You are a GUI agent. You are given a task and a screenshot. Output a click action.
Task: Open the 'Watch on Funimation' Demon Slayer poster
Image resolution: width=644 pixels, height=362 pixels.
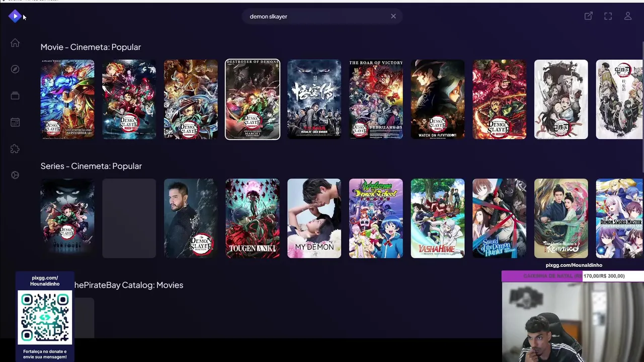coord(438,99)
